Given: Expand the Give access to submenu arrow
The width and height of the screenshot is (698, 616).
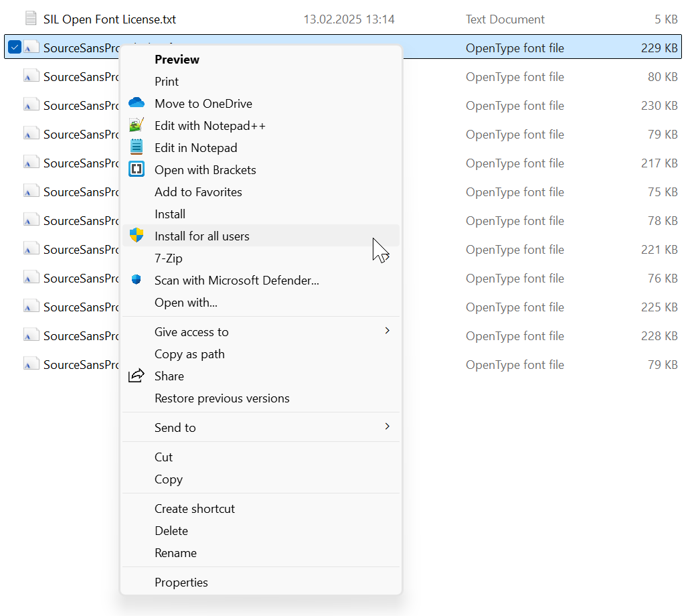Looking at the screenshot, I should 387,331.
